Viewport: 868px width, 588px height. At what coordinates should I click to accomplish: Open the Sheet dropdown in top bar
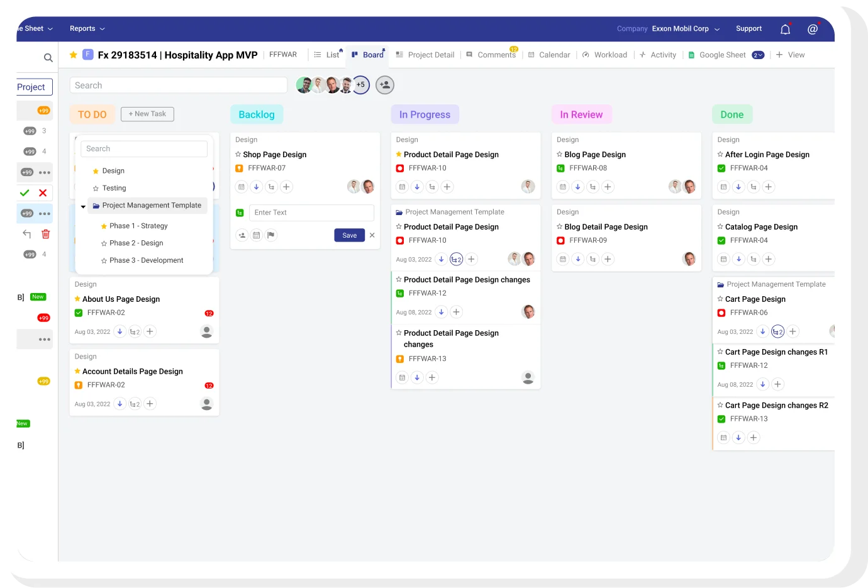point(35,29)
